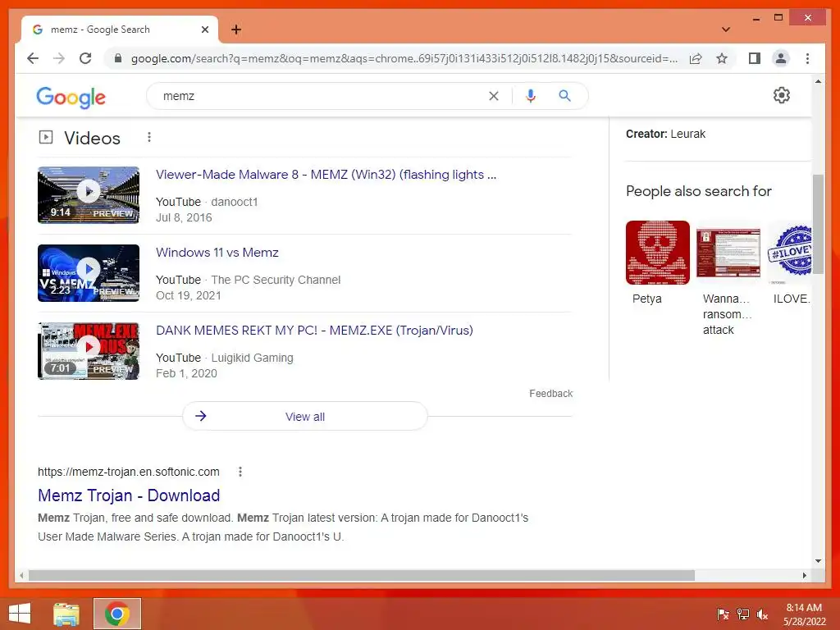
Task: Click the Chrome taskbar icon
Action: (117, 614)
